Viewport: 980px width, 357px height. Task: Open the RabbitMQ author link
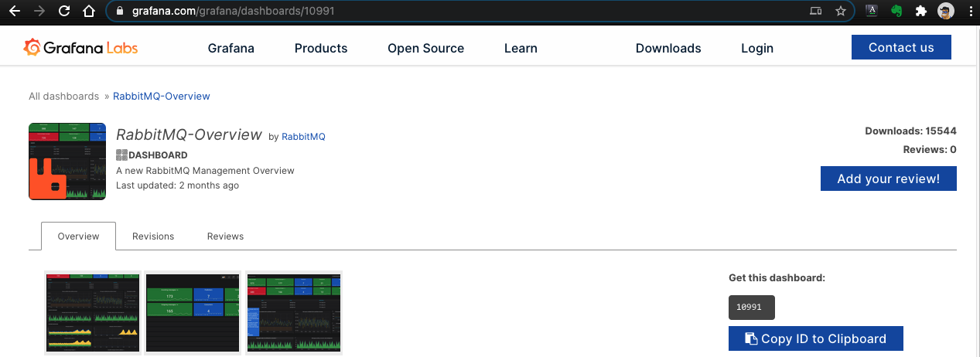tap(303, 137)
